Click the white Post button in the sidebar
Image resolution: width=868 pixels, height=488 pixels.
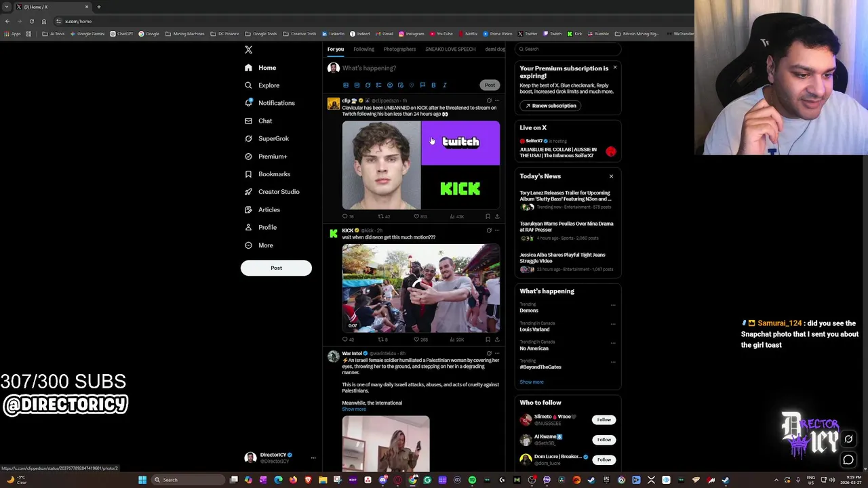pyautogui.click(x=276, y=268)
